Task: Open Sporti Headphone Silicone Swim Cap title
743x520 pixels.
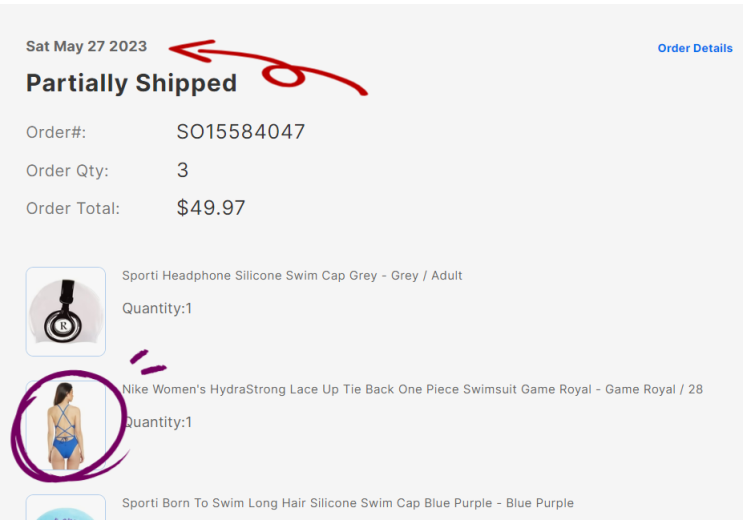Action: tap(292, 276)
